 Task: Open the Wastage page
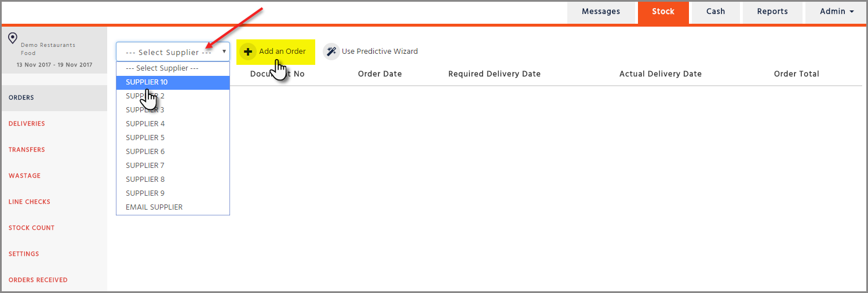25,176
